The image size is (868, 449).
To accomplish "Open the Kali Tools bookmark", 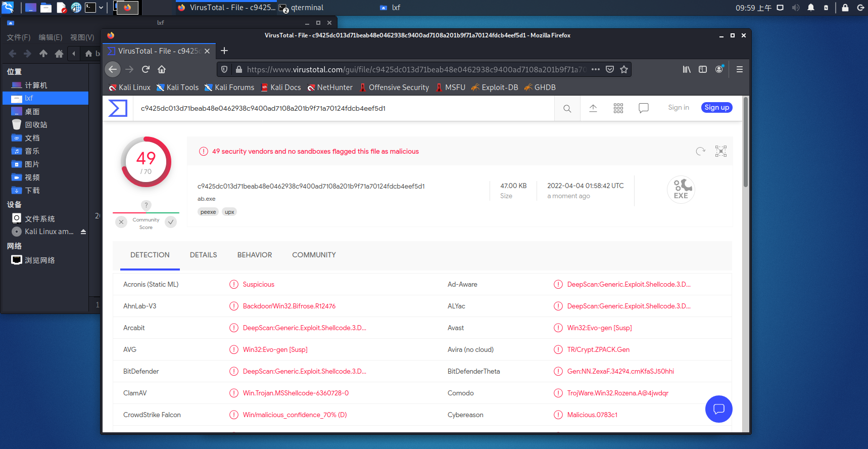I will (177, 87).
